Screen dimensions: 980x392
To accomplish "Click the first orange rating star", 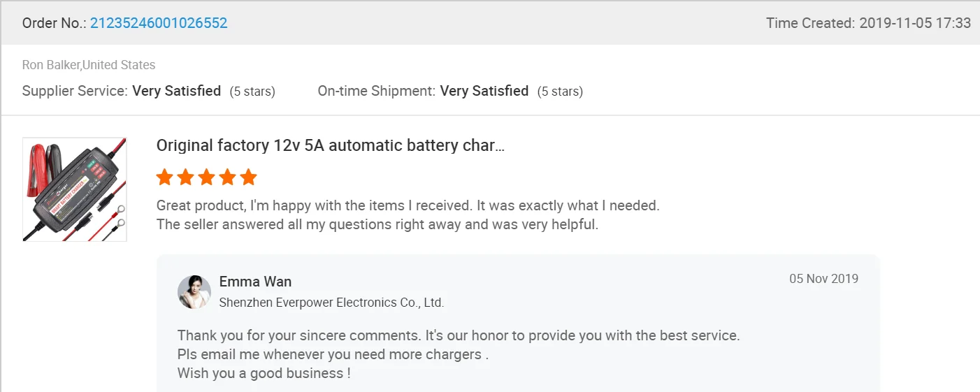I will (165, 177).
